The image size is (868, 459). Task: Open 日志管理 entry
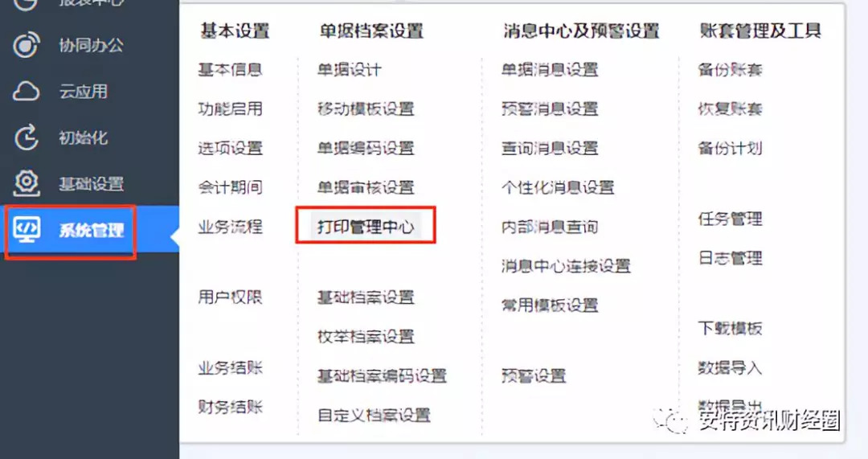pyautogui.click(x=730, y=258)
